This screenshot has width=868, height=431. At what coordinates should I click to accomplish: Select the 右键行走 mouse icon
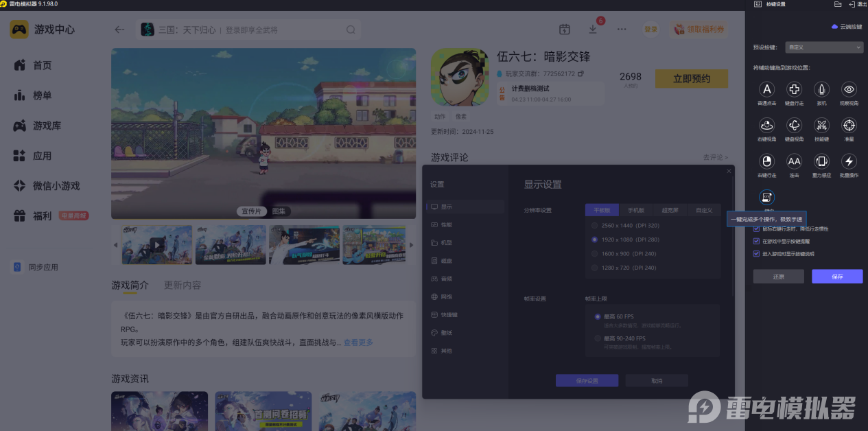click(x=767, y=161)
